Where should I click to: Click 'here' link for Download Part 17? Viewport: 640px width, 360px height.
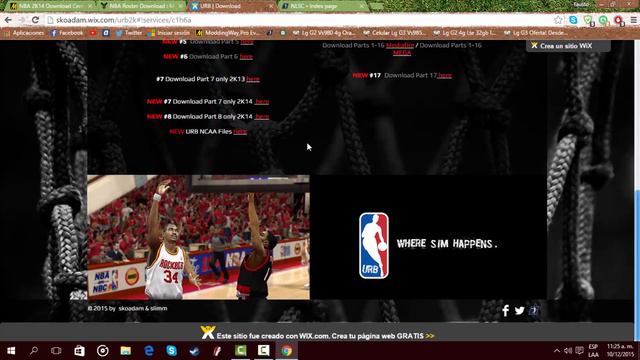[444, 76]
